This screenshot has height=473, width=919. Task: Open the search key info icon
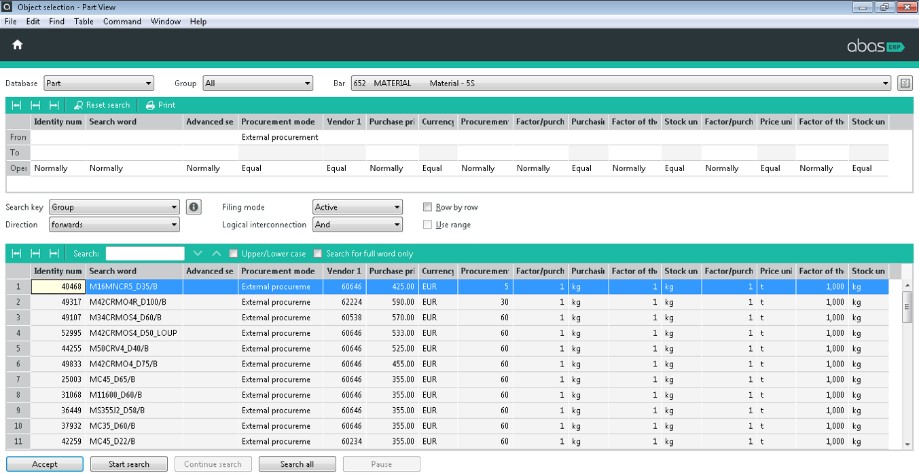coord(194,207)
